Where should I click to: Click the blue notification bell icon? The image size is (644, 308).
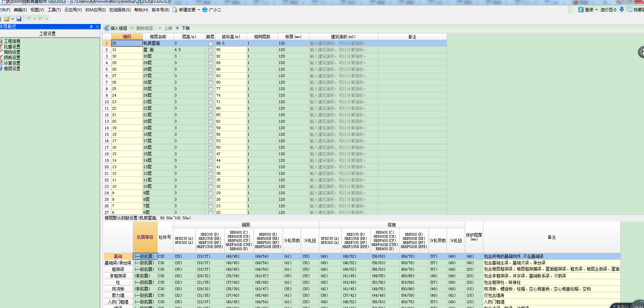click(x=622, y=10)
